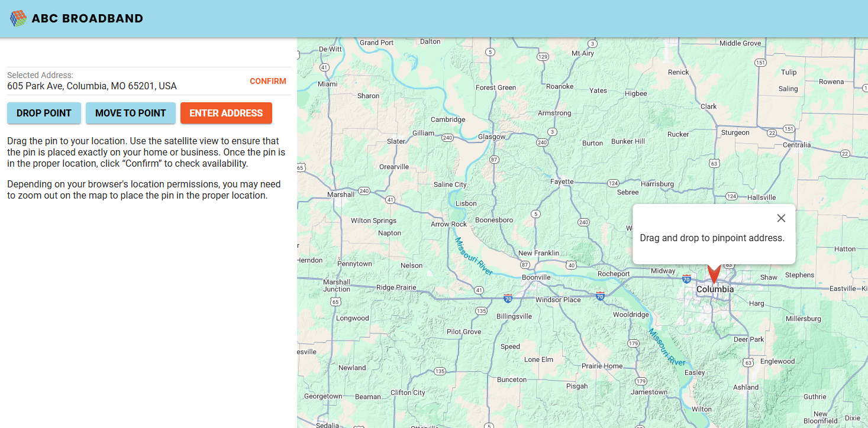The width and height of the screenshot is (868, 428).
Task: Click the Arrow Rock label
Action: (448, 224)
